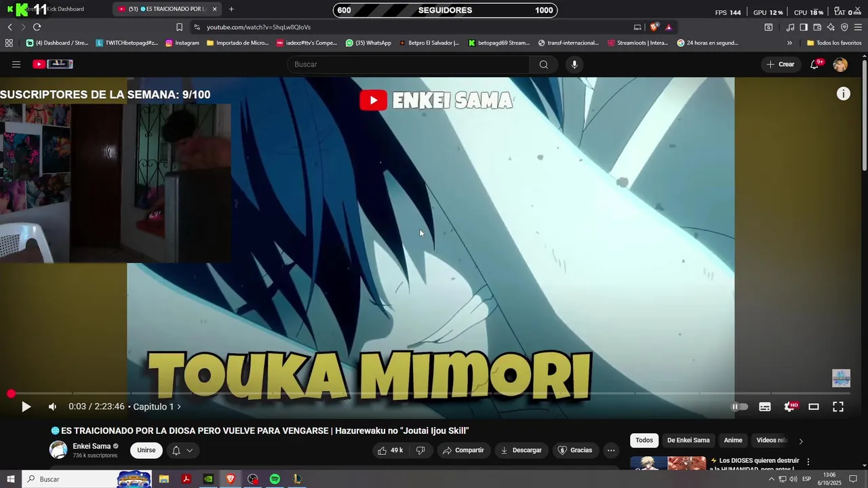Image resolution: width=868 pixels, height=488 pixels.
Task: Open Windows Start menu
Action: (10, 479)
